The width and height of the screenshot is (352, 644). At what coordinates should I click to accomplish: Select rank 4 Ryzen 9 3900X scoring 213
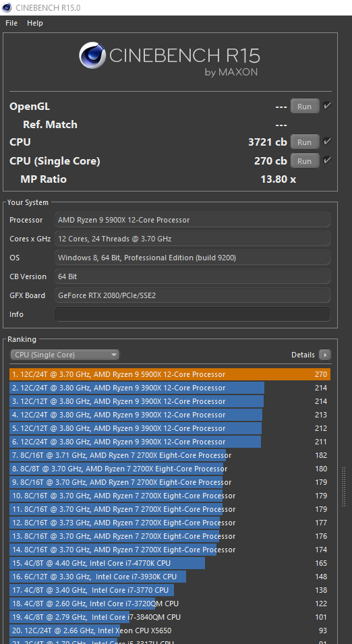point(170,415)
